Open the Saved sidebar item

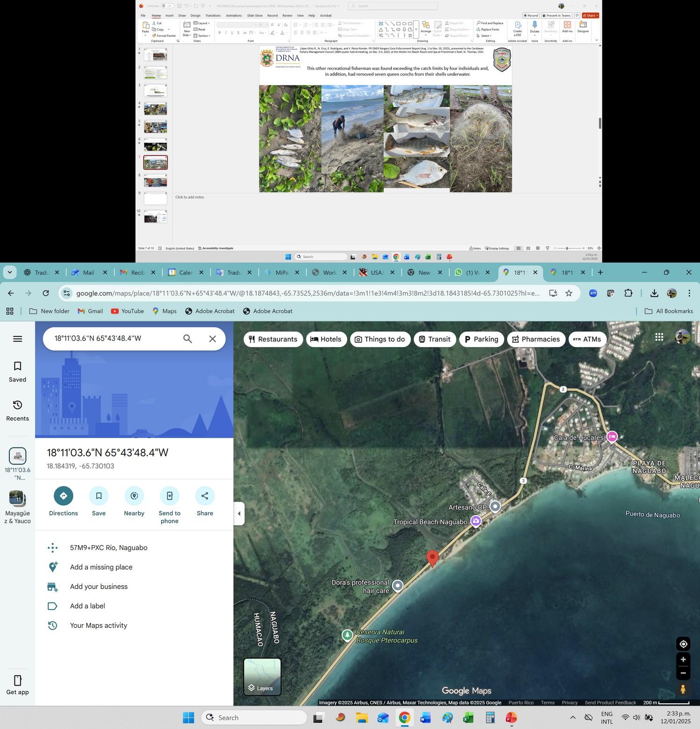tap(17, 372)
